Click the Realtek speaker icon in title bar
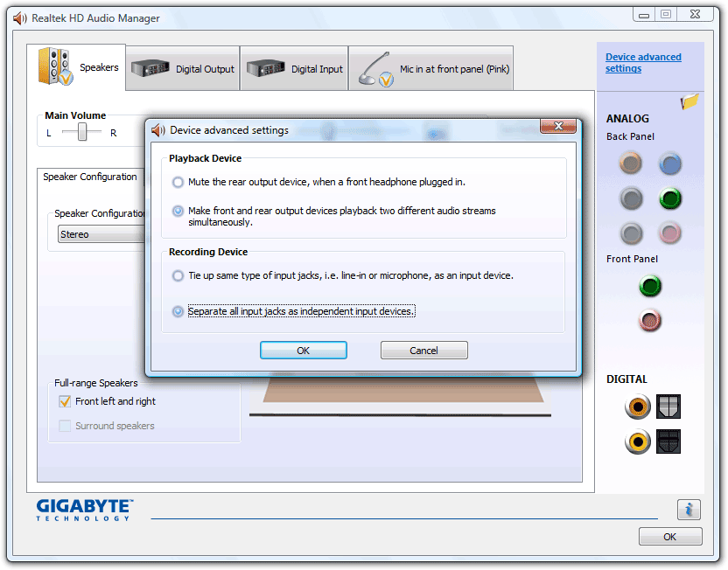Screen dimensions: 728x570 (20, 18)
